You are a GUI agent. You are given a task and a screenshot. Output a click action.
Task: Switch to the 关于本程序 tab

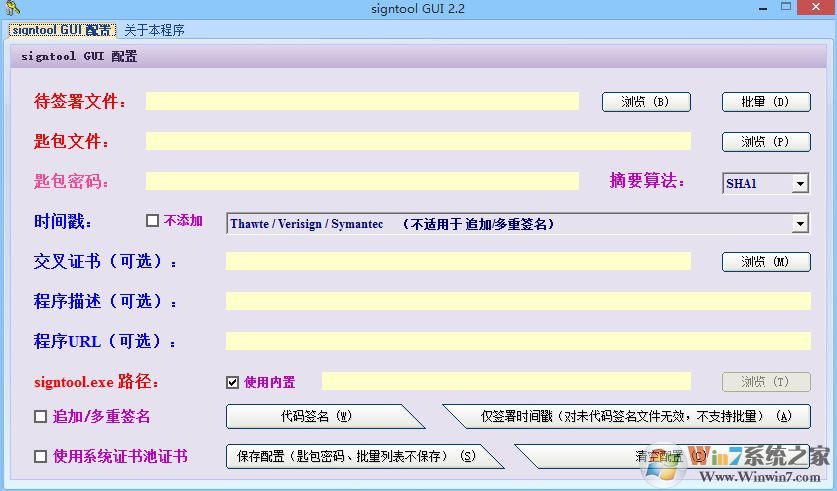click(154, 31)
